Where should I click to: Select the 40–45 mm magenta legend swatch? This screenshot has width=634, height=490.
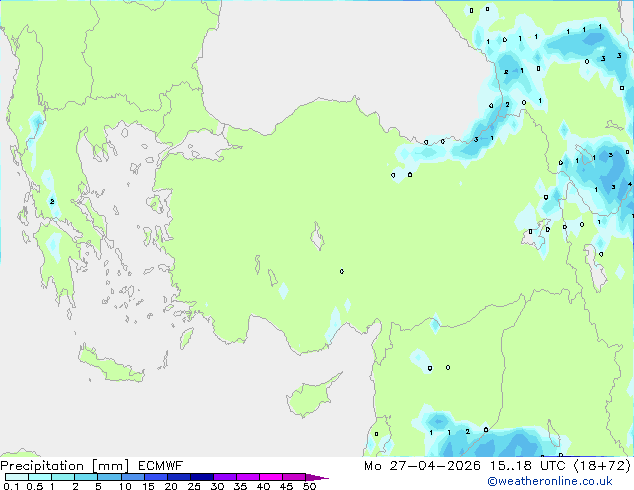(271, 477)
